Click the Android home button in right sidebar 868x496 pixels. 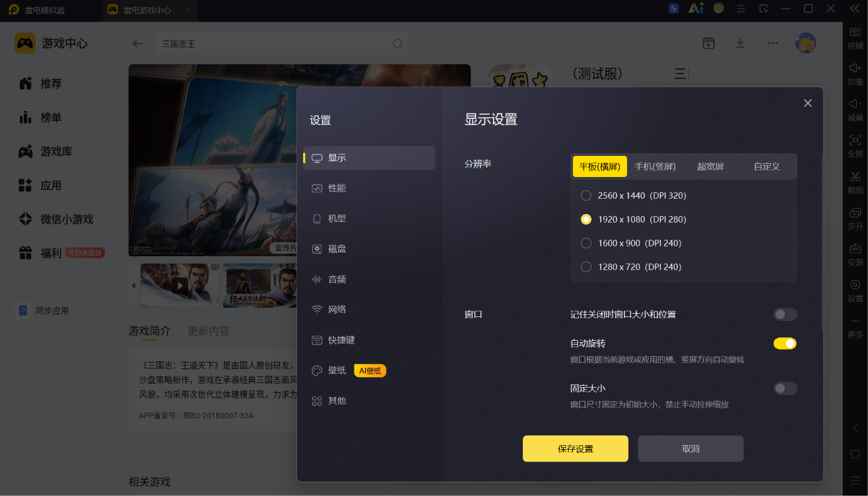pyautogui.click(x=855, y=454)
